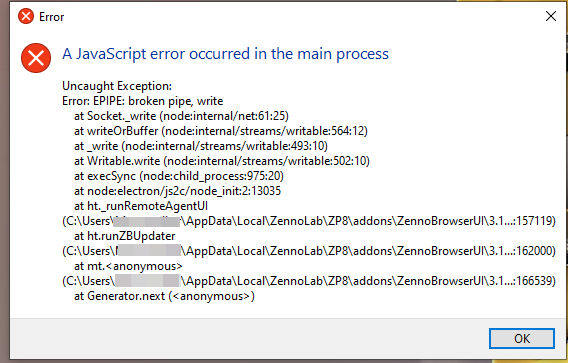Click the OK button

coord(522,338)
